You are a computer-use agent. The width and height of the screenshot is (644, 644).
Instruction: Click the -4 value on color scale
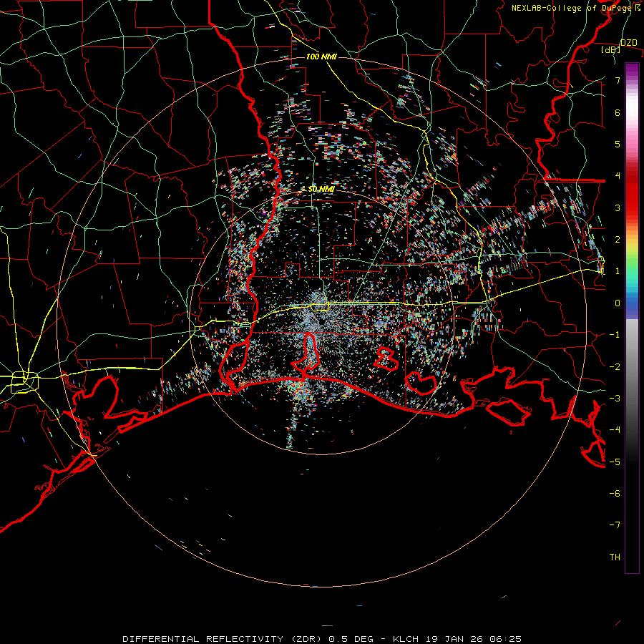[x=615, y=430]
